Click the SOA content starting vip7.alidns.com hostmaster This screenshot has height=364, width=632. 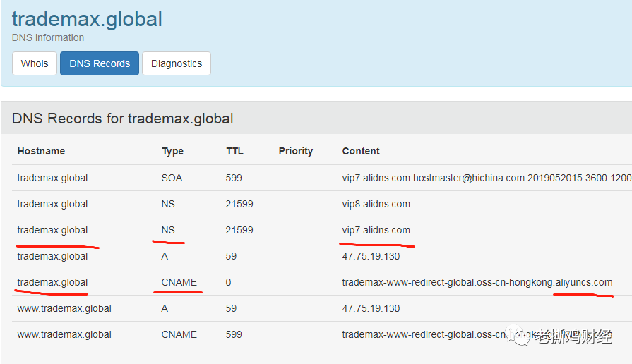(x=487, y=178)
